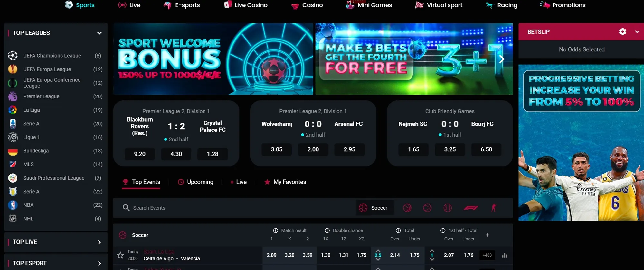Screen dimensions: 644x270
Task: Select the basketball sport filter icon
Action: 407,208
